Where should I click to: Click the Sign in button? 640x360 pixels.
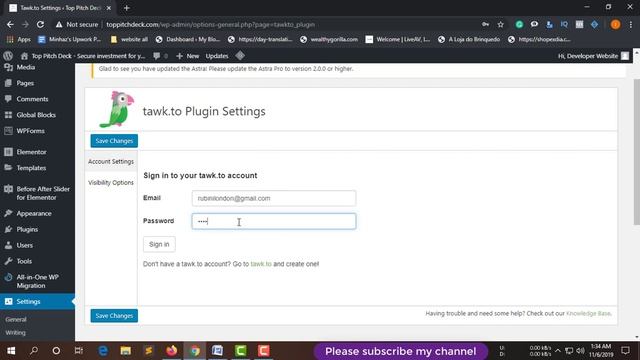(159, 244)
